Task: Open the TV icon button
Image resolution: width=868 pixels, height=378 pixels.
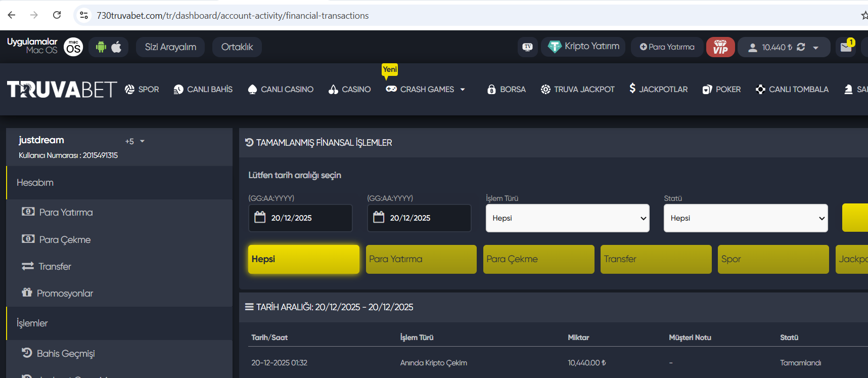Action: click(527, 47)
